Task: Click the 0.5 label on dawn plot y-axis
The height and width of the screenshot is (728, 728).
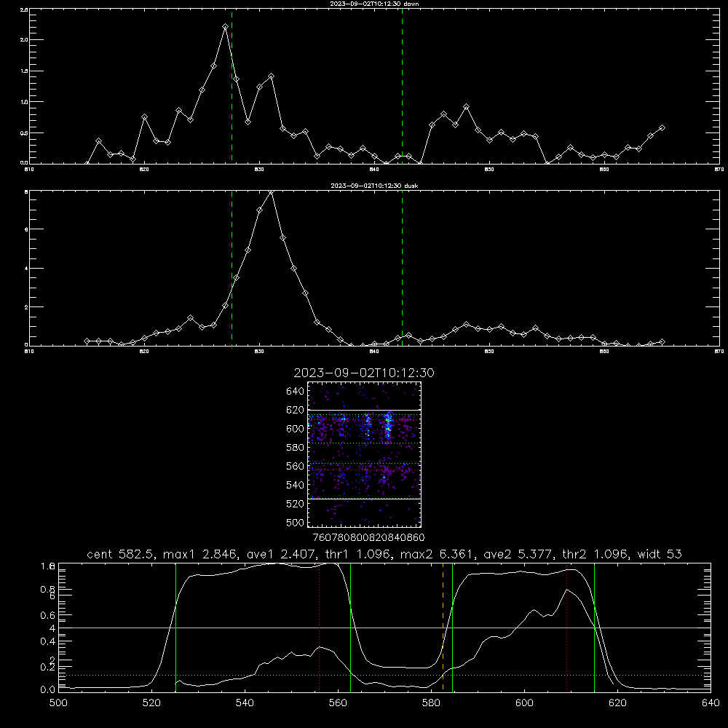Action: coord(24,132)
